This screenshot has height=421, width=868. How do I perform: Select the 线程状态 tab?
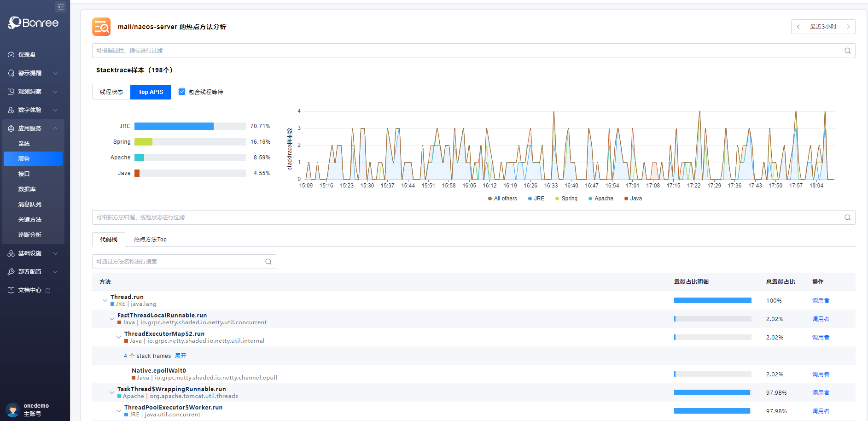[111, 92]
